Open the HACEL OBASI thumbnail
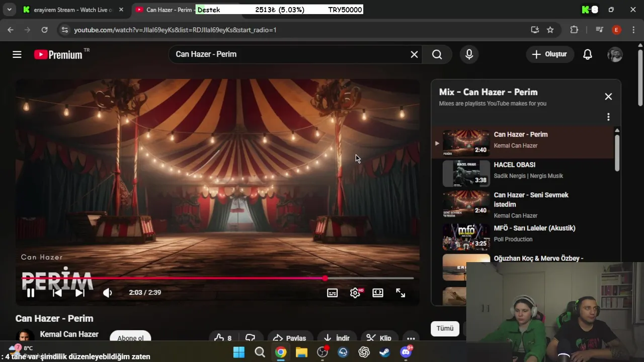Image resolution: width=644 pixels, height=362 pixels. 466,173
